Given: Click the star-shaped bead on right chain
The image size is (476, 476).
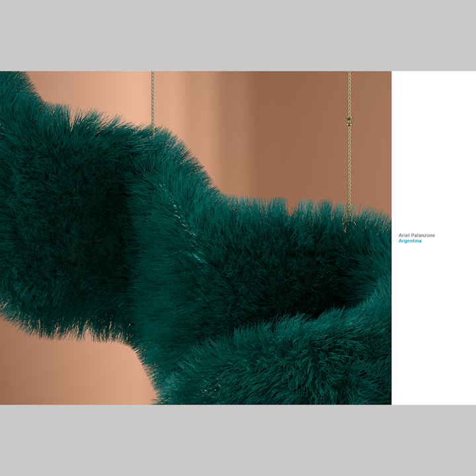Looking at the screenshot, I should [x=349, y=120].
